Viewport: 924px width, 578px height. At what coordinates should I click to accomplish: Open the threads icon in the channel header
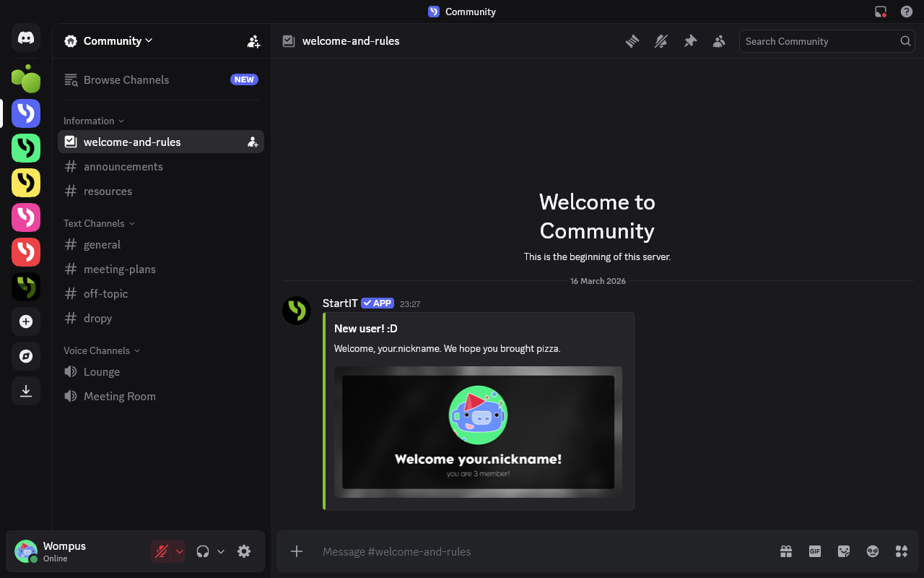632,41
